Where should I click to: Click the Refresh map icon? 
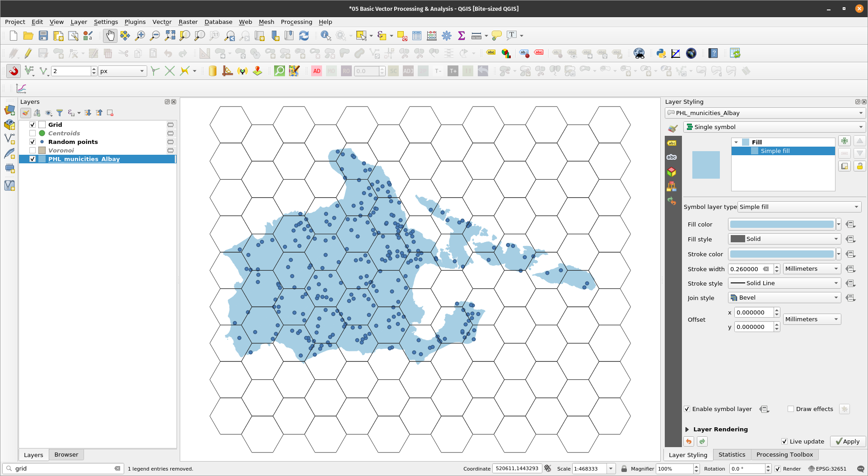(x=304, y=36)
